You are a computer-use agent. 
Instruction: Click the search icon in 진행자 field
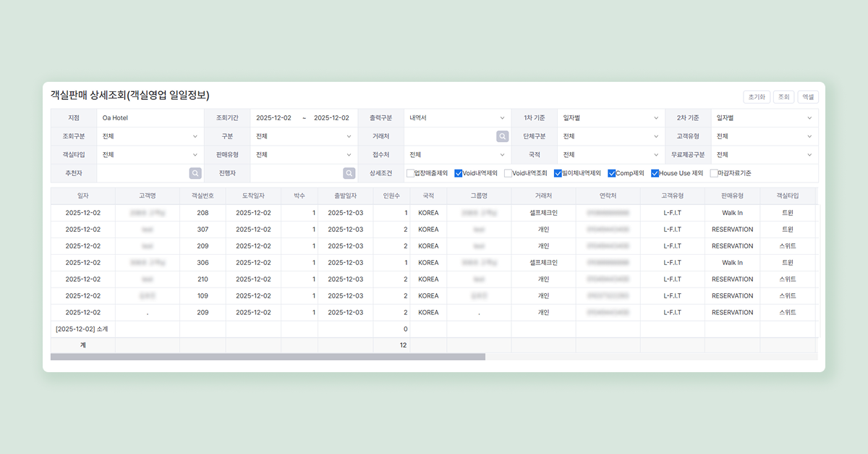349,173
